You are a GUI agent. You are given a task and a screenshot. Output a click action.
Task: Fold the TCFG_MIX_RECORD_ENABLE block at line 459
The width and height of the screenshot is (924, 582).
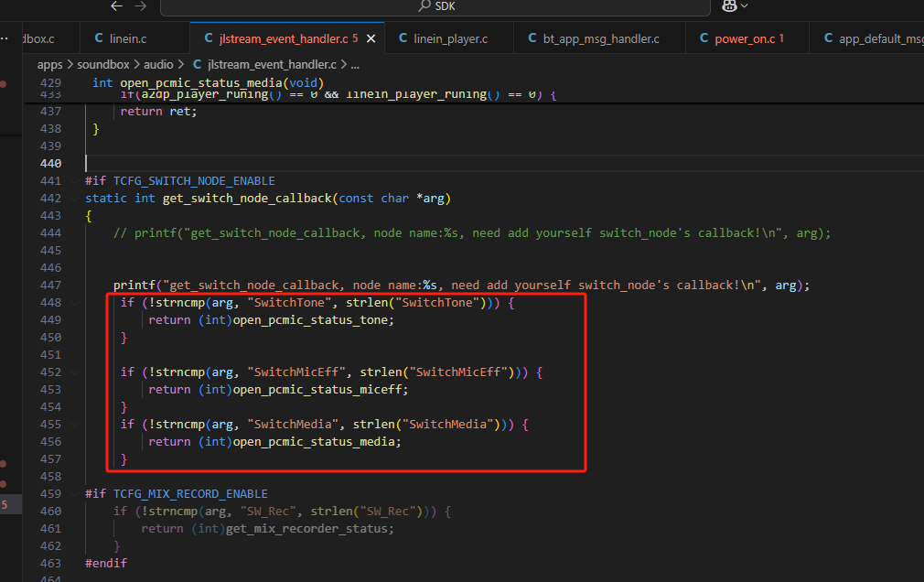click(75, 494)
